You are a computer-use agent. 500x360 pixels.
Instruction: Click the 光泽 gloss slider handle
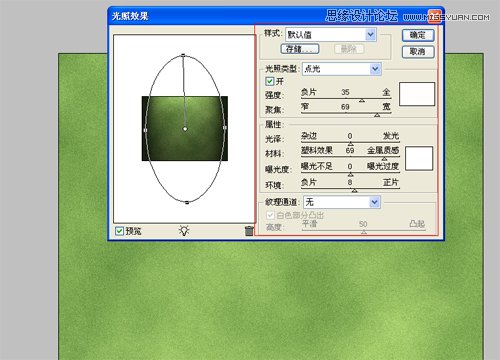[x=350, y=144]
